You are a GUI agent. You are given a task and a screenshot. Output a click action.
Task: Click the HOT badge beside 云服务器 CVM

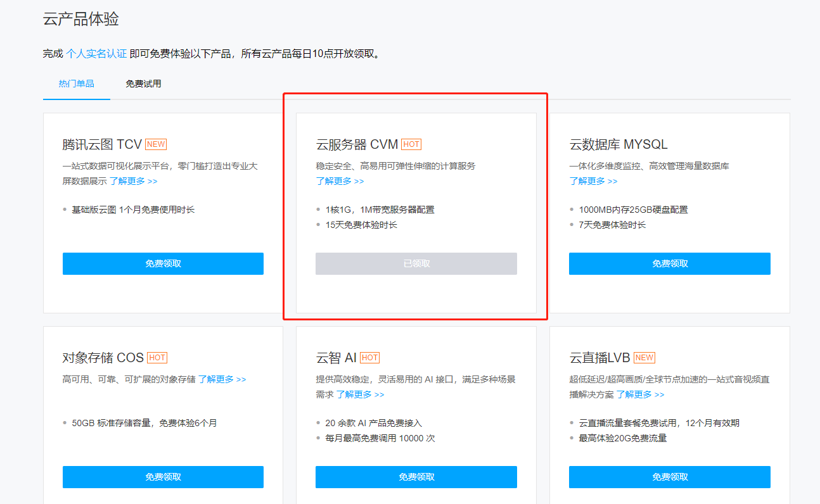point(411,144)
